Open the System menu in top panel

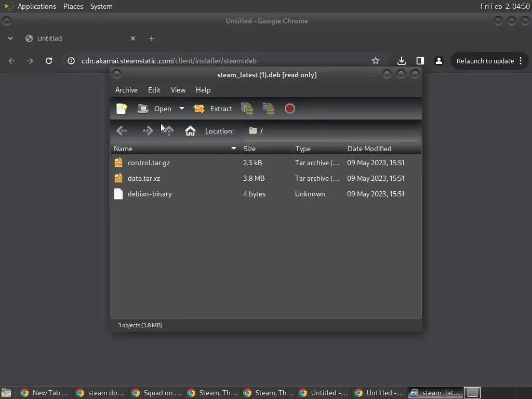coord(101,6)
